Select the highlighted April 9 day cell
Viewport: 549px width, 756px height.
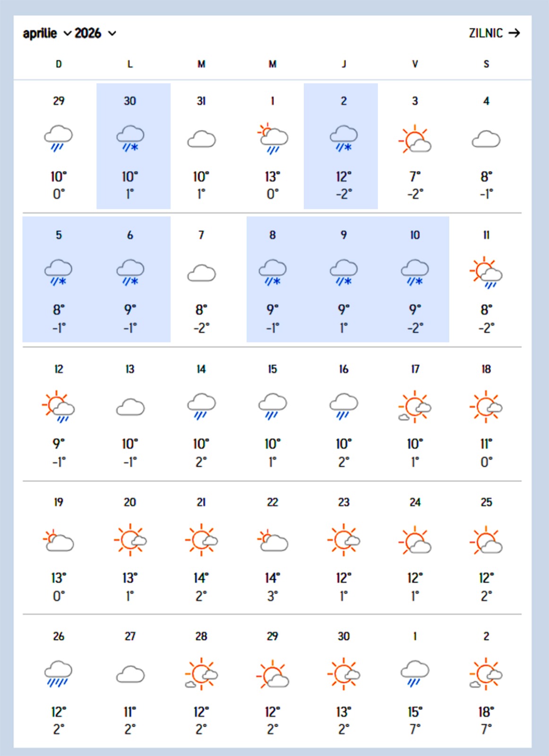click(x=343, y=279)
